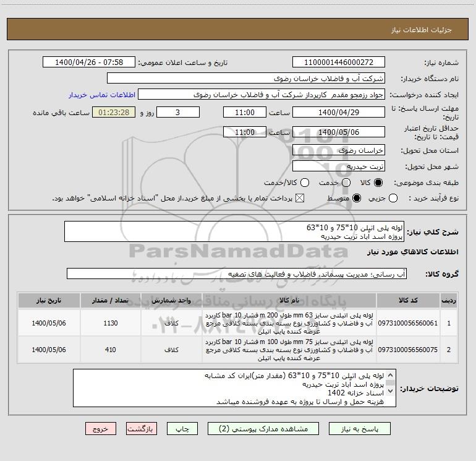The height and width of the screenshot is (461, 476).
Task: Click product code 0973100056560061
Action: point(408,324)
